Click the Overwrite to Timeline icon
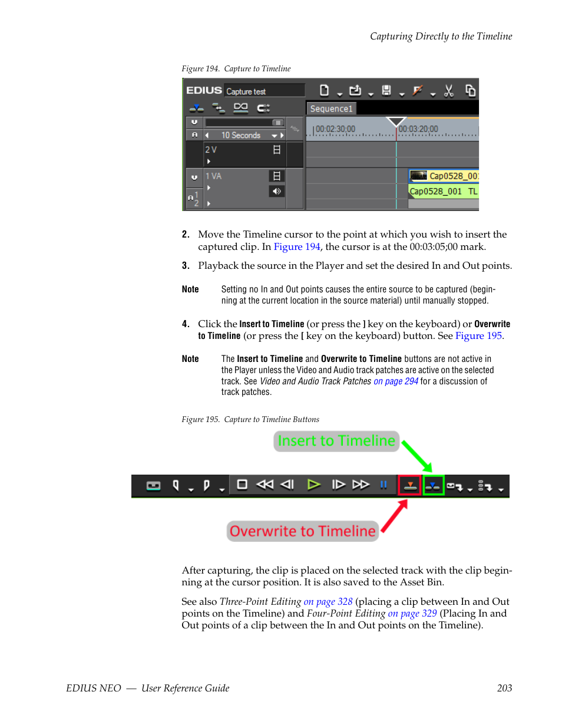This screenshot has width=562, height=728. [410, 486]
